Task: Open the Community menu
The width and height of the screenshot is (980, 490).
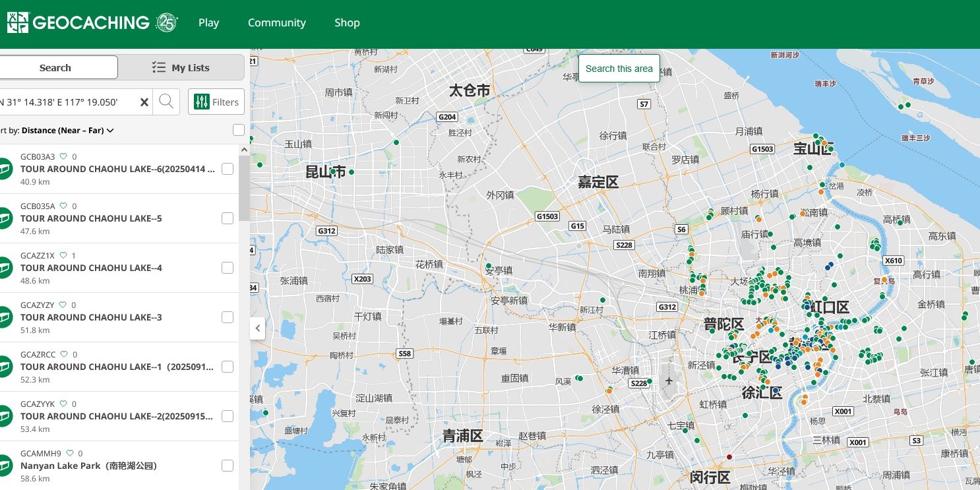Action: (x=276, y=22)
